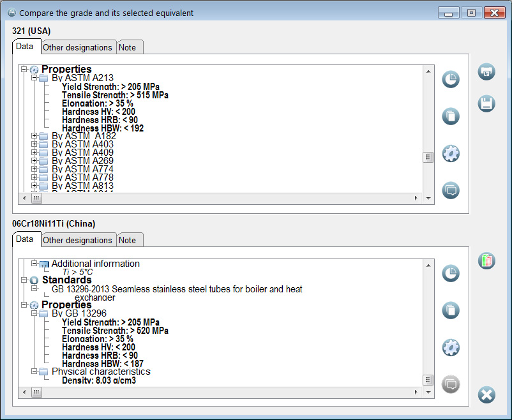Collapse the Additional information node
Viewport: 512px width, 420px height.
[34, 263]
